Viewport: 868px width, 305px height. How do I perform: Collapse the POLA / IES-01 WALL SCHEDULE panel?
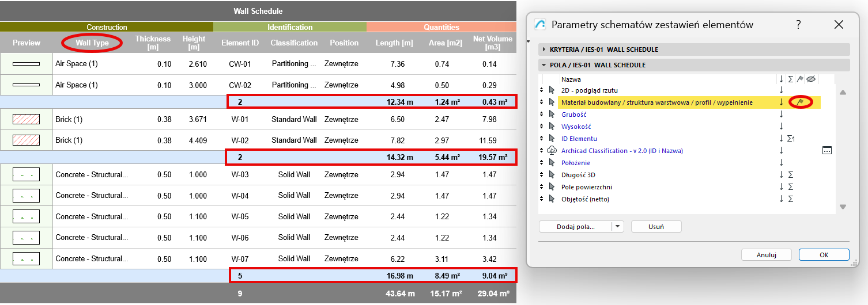(x=694, y=65)
